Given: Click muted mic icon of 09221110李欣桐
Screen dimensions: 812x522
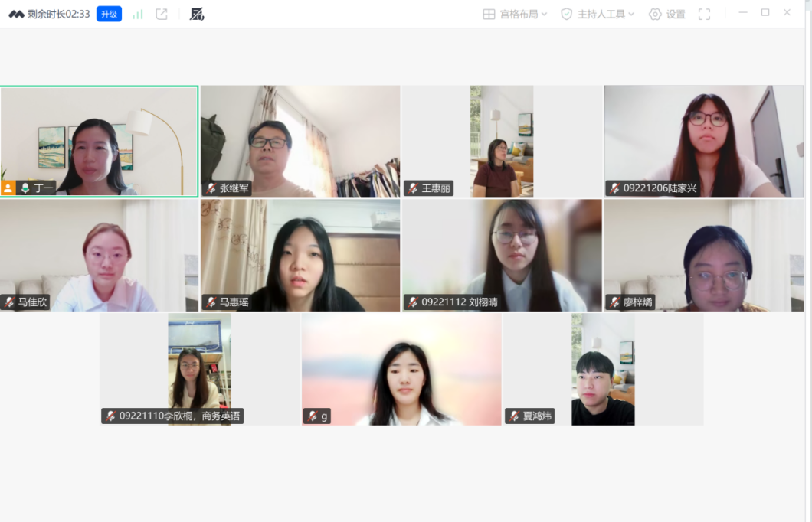Looking at the screenshot, I should [110, 416].
